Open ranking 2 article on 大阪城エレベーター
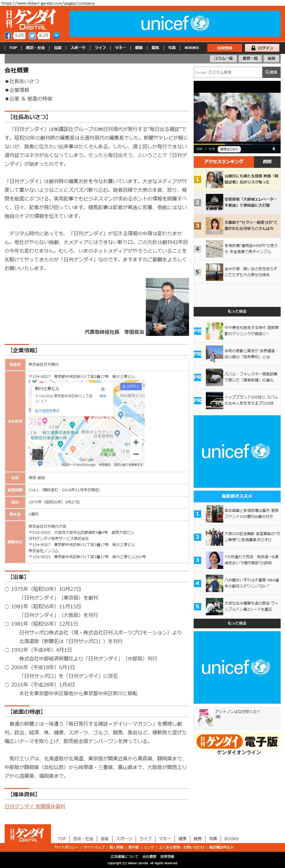The width and height of the screenshot is (285, 868). tap(237, 202)
